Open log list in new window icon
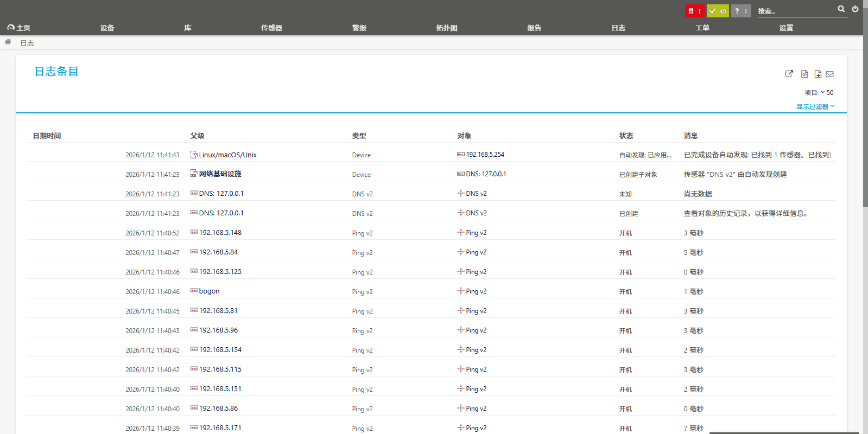This screenshot has height=434, width=868. tap(789, 74)
